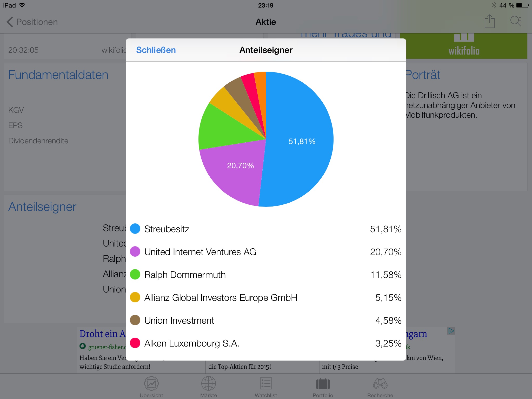
Task: Open Übersicht tab with chart globe icon
Action: pos(151,387)
